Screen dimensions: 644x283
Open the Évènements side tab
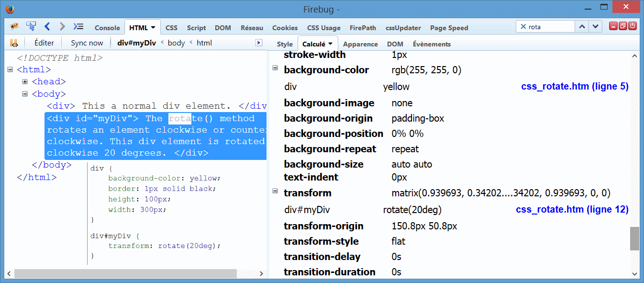click(432, 44)
